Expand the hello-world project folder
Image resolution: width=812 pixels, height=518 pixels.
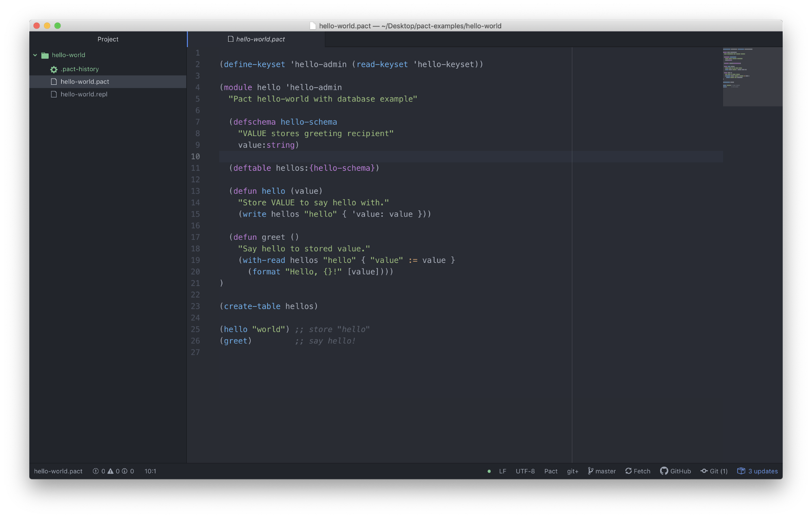tap(37, 54)
